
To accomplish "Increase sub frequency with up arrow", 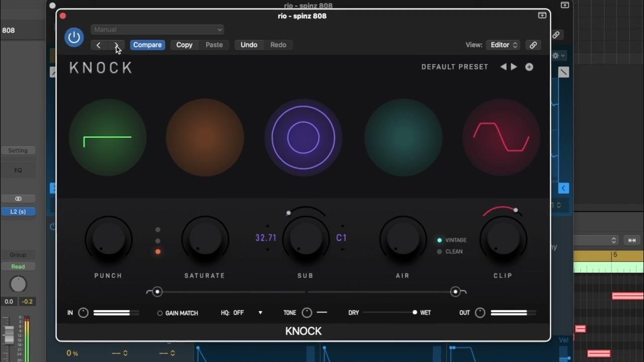I will click(x=267, y=226).
